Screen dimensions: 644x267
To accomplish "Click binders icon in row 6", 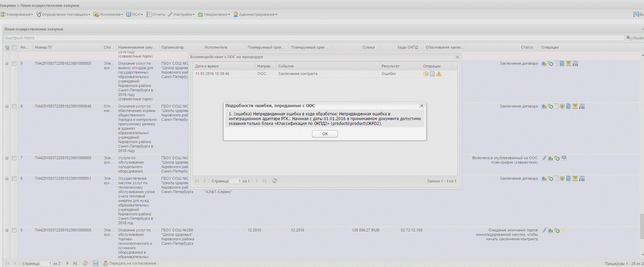I will click(x=582, y=178).
